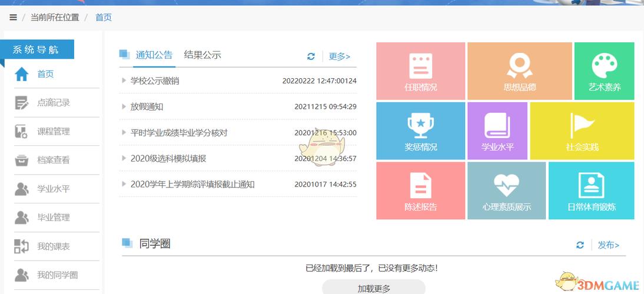This screenshot has width=644, height=294.
Task: Click the people icon beside 学业水平 in sidebar
Action: click(x=21, y=189)
